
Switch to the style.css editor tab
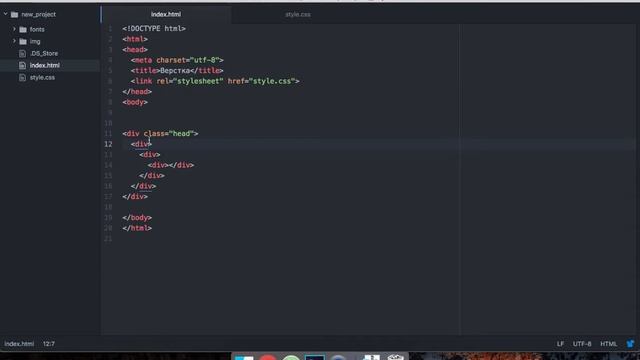[298, 14]
